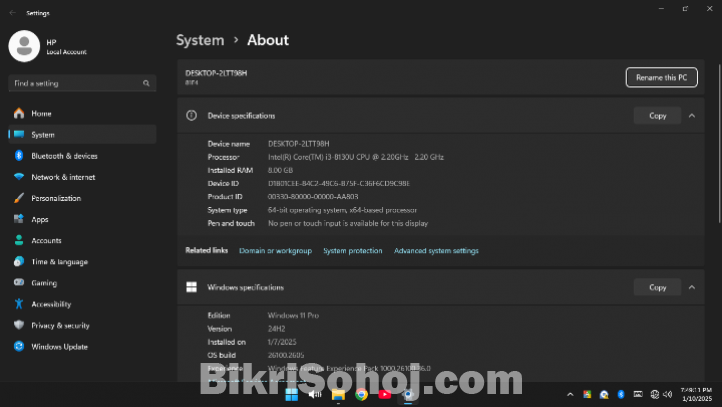The height and width of the screenshot is (407, 722).
Task: Open the Domain or workgroup link
Action: pos(275,250)
